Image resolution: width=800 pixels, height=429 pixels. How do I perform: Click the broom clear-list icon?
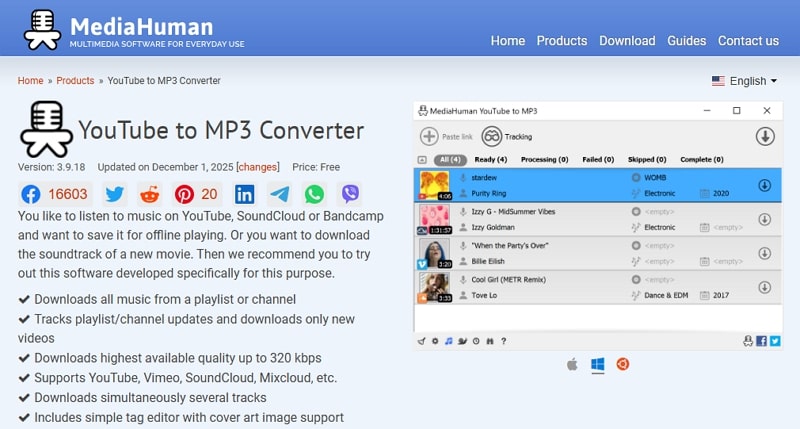[421, 341]
